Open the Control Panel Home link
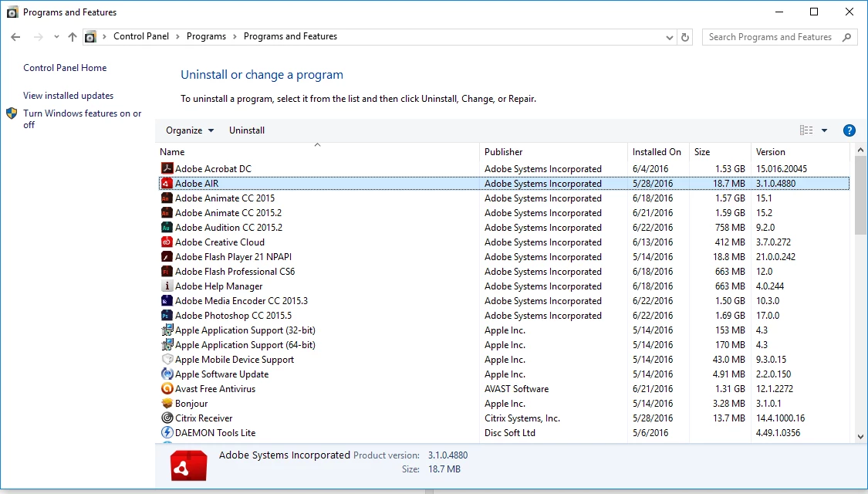Viewport: 868px width, 494px height. 65,68
